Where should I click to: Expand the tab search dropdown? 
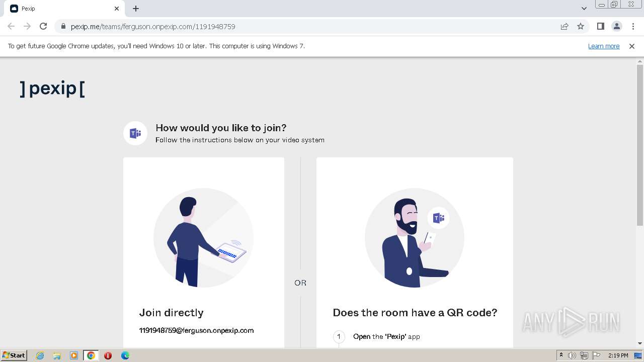(584, 9)
